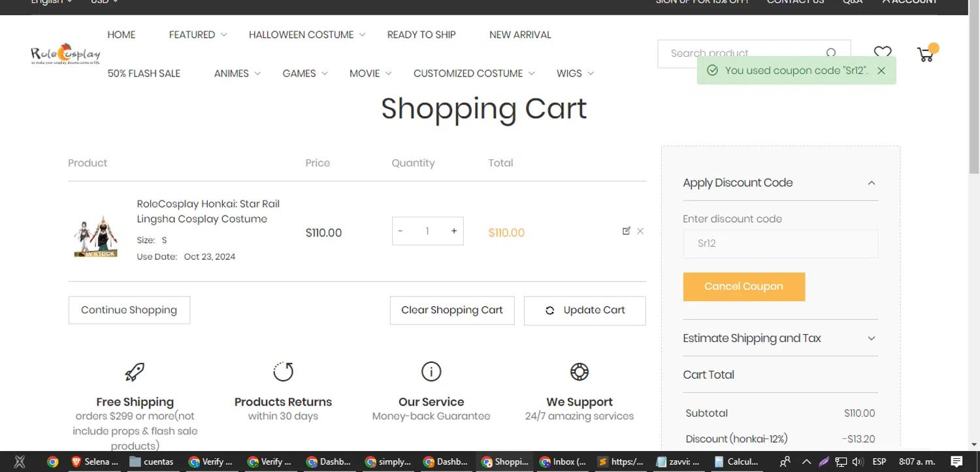
Task: Click the network icon in system tray
Action: click(x=841, y=462)
